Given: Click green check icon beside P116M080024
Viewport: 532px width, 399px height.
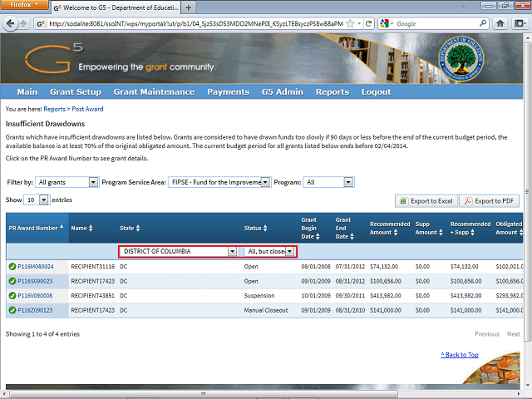Looking at the screenshot, I should (x=12, y=267).
